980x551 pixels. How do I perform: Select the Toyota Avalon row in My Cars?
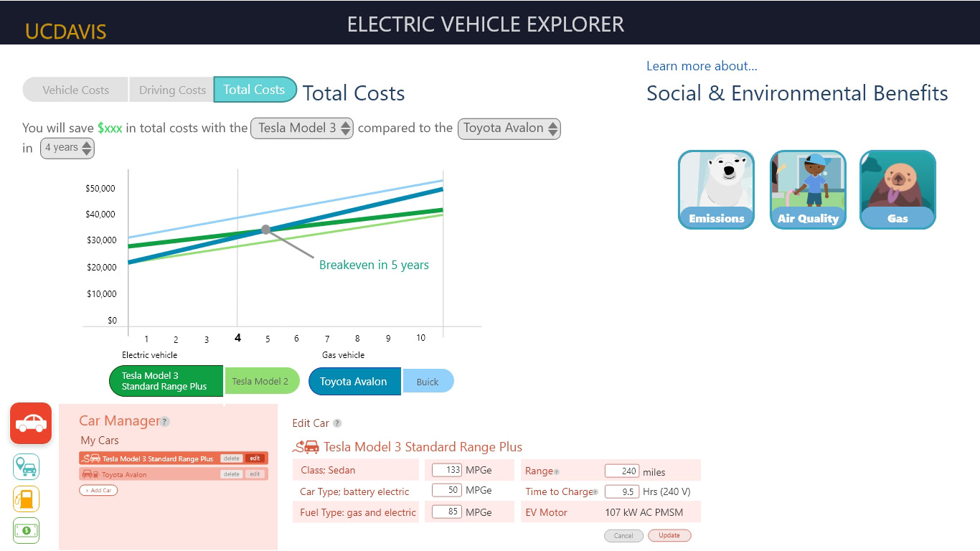(x=173, y=474)
